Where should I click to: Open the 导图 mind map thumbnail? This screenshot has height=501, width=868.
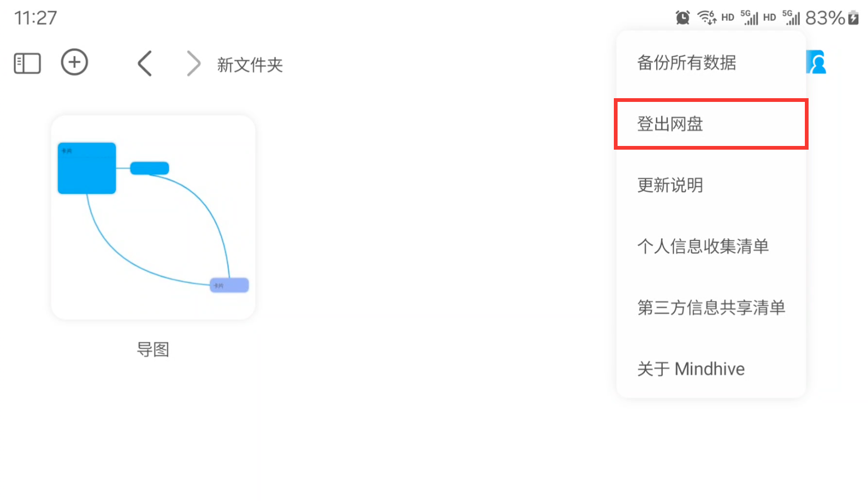click(153, 218)
